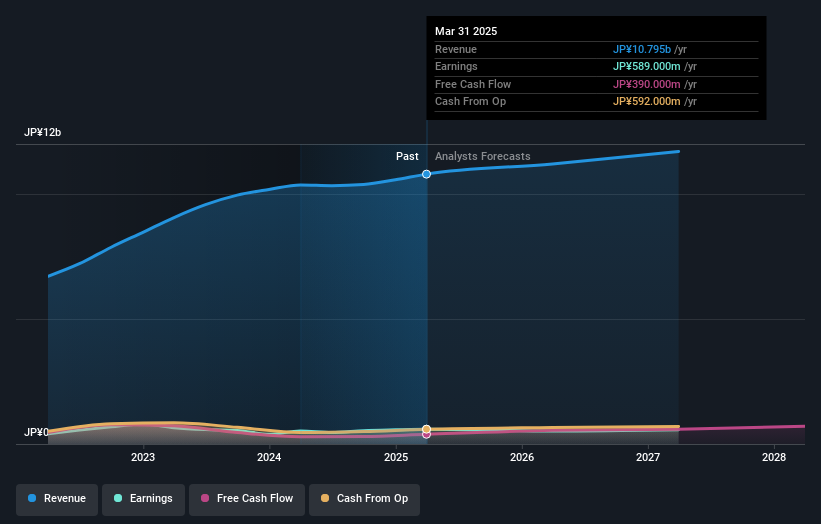Click the 2027 x-axis label

coord(648,458)
